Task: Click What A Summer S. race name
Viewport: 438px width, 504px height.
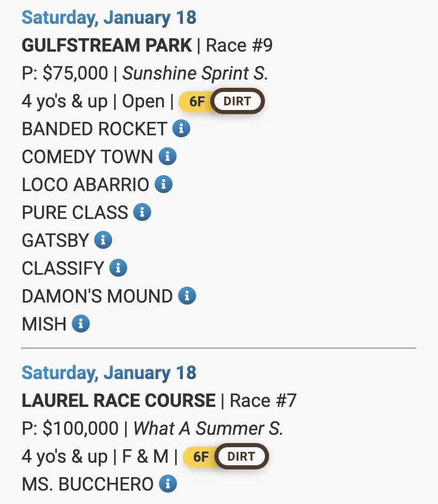Action: (208, 429)
